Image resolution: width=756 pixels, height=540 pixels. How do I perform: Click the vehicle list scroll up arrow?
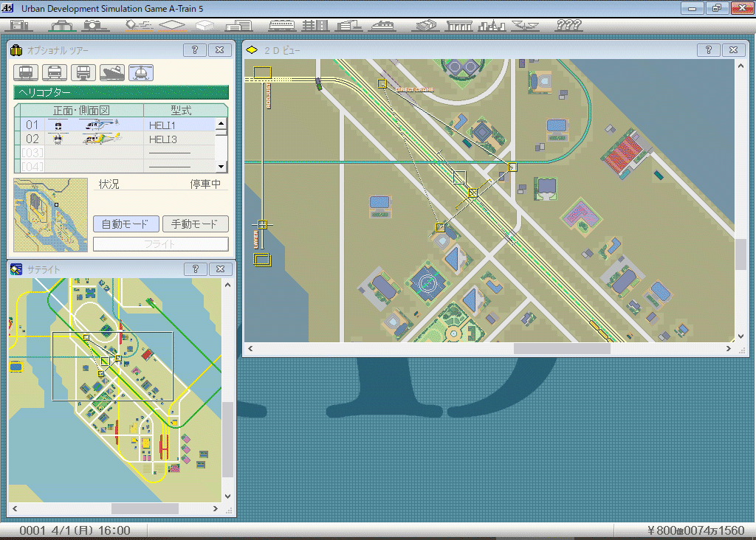click(221, 123)
